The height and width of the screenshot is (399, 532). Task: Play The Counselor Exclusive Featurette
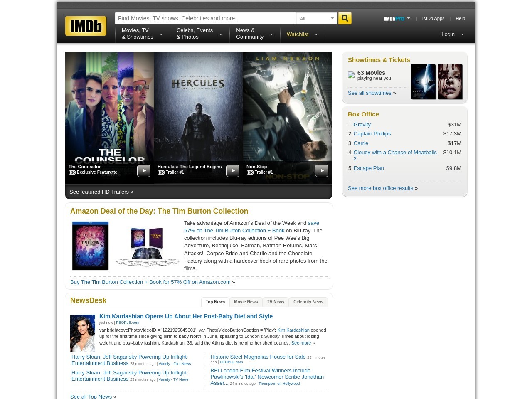[x=144, y=171]
